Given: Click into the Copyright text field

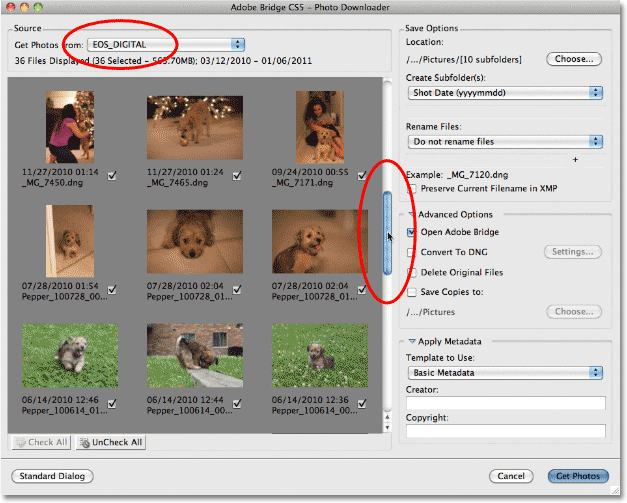Looking at the screenshot, I should (505, 431).
